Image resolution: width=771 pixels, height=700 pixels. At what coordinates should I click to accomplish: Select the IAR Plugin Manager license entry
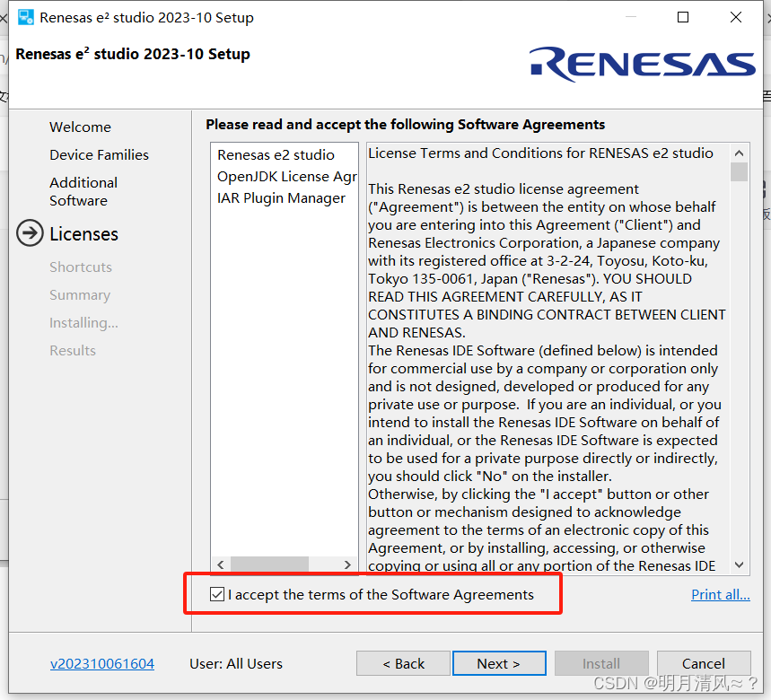tap(281, 198)
